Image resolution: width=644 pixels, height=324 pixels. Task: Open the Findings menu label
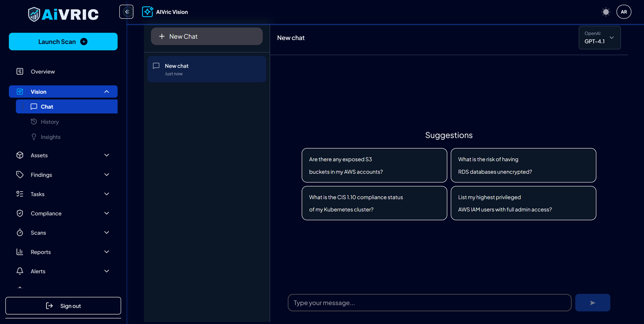click(41, 175)
